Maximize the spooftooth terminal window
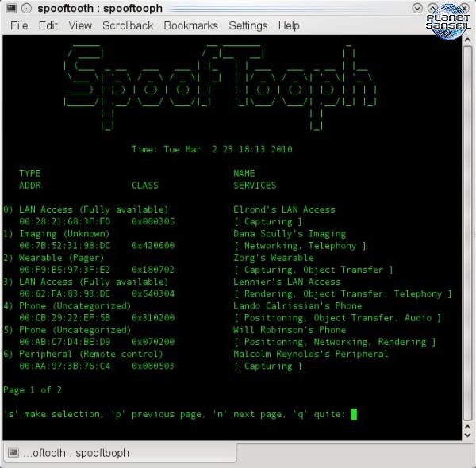The image size is (476, 468). 434,8
